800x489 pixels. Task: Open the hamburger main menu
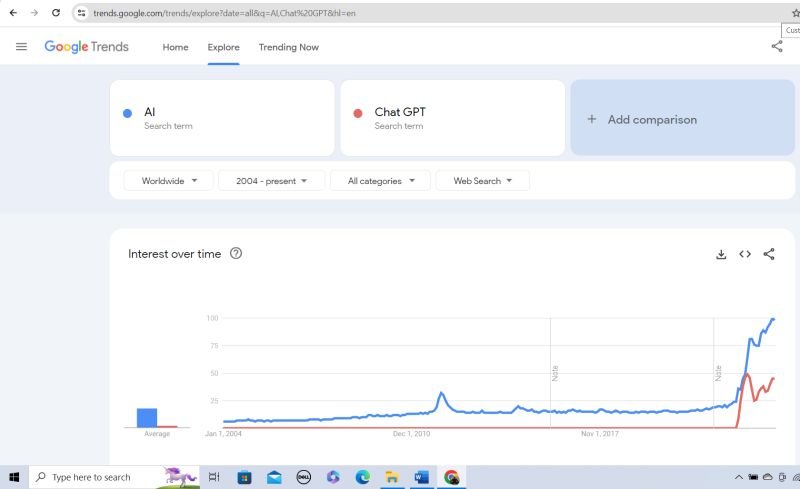coord(21,46)
